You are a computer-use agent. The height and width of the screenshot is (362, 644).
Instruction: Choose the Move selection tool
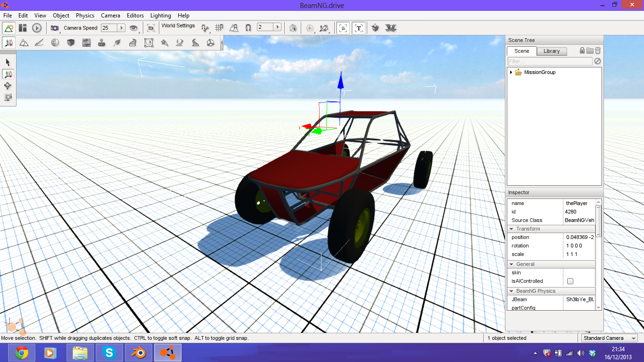pos(8,74)
